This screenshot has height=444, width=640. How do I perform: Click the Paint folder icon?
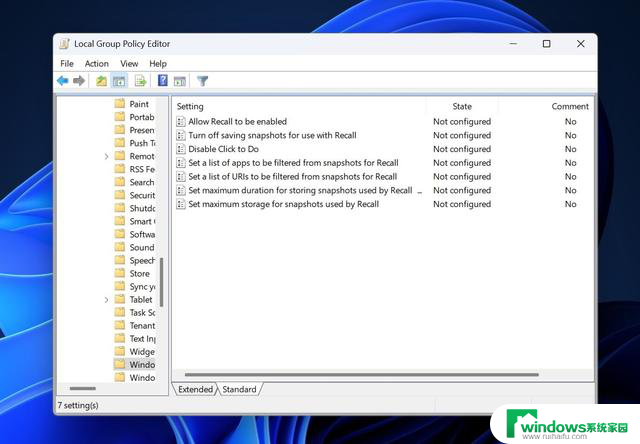coord(120,103)
